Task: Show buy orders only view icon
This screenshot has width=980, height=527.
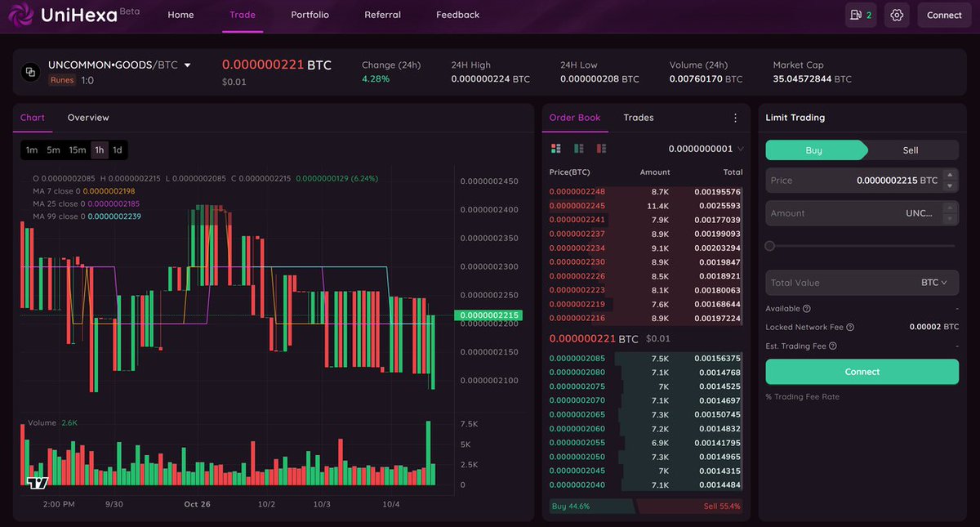Action: 579,149
